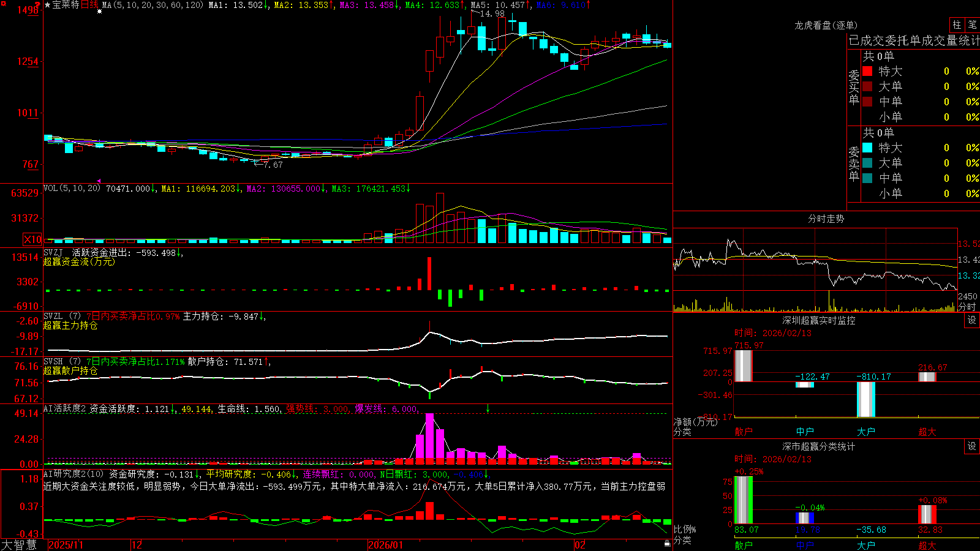
Task: Click blue 中户 bar showing -0.04%
Action: [x=805, y=518]
